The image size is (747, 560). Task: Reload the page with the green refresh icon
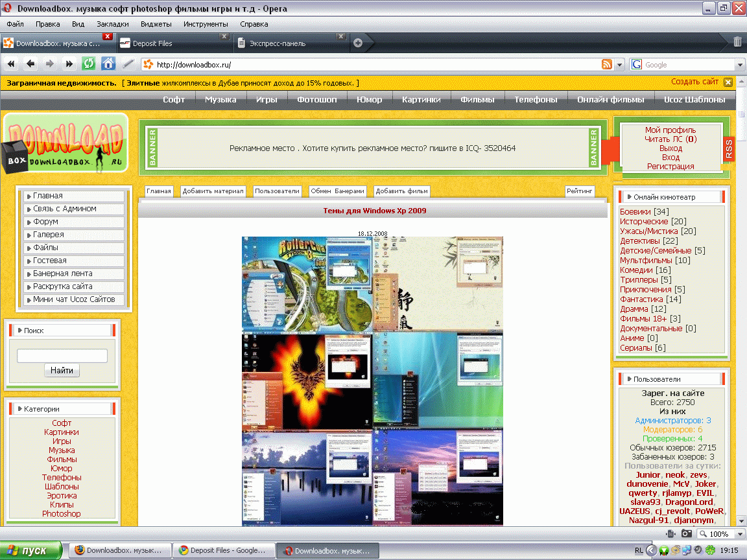pos(89,64)
